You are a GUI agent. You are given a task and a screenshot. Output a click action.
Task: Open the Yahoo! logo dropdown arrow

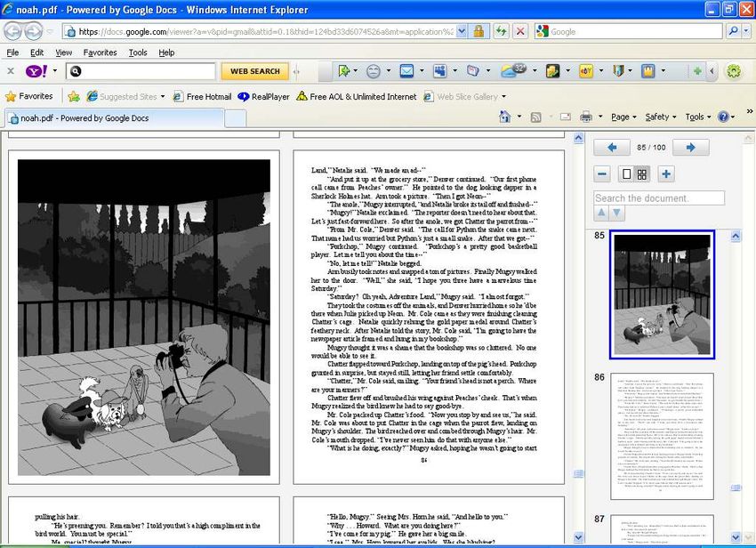coord(55,71)
